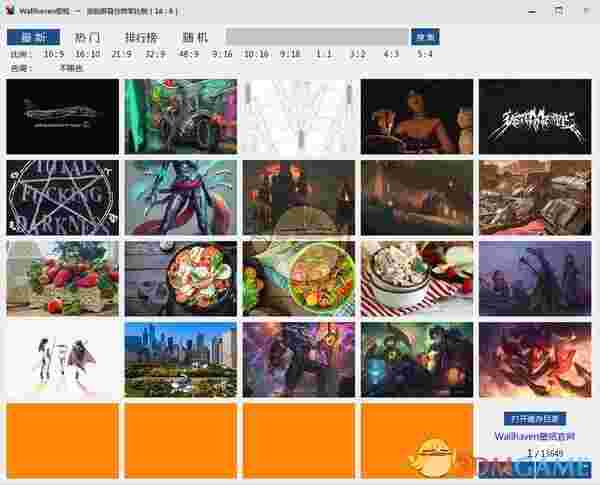Open the purple misty landscape wallpaper
Viewport: 600px width, 485px height.
[x=535, y=278]
